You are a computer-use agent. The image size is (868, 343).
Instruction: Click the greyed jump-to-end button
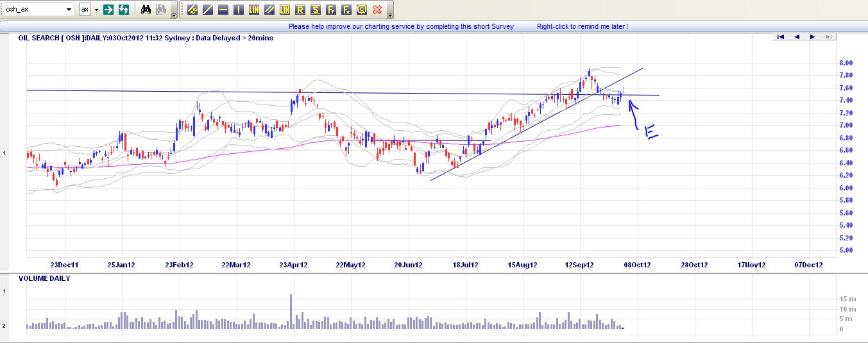click(829, 37)
